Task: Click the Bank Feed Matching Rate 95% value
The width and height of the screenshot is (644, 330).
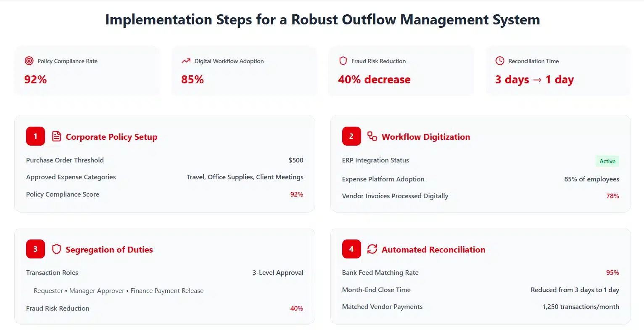Action: coord(613,272)
